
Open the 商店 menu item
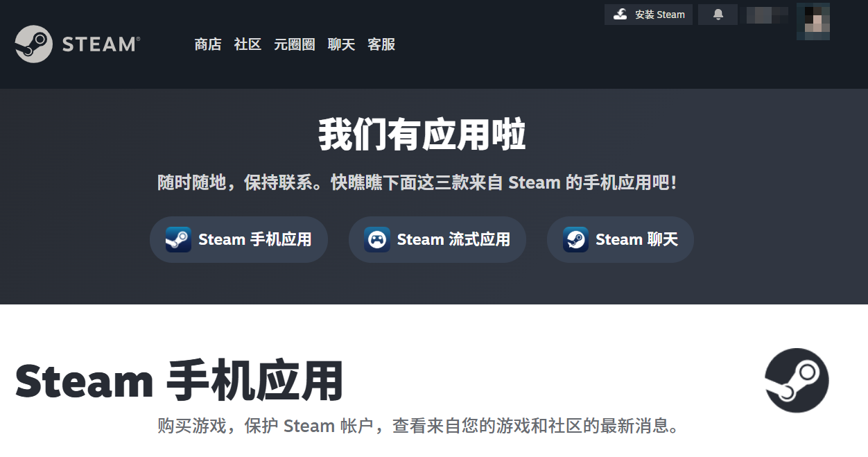pos(208,44)
